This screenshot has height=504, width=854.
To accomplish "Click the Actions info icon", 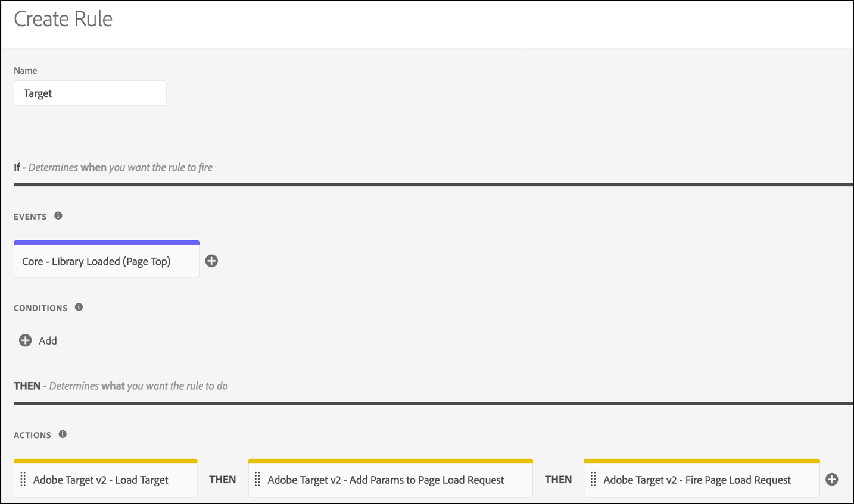I will 63,434.
